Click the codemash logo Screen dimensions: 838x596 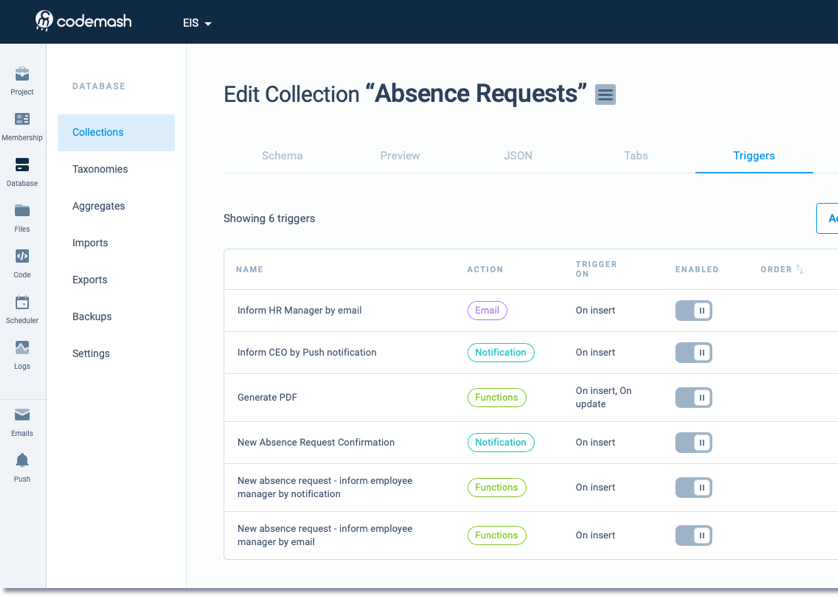(83, 21)
